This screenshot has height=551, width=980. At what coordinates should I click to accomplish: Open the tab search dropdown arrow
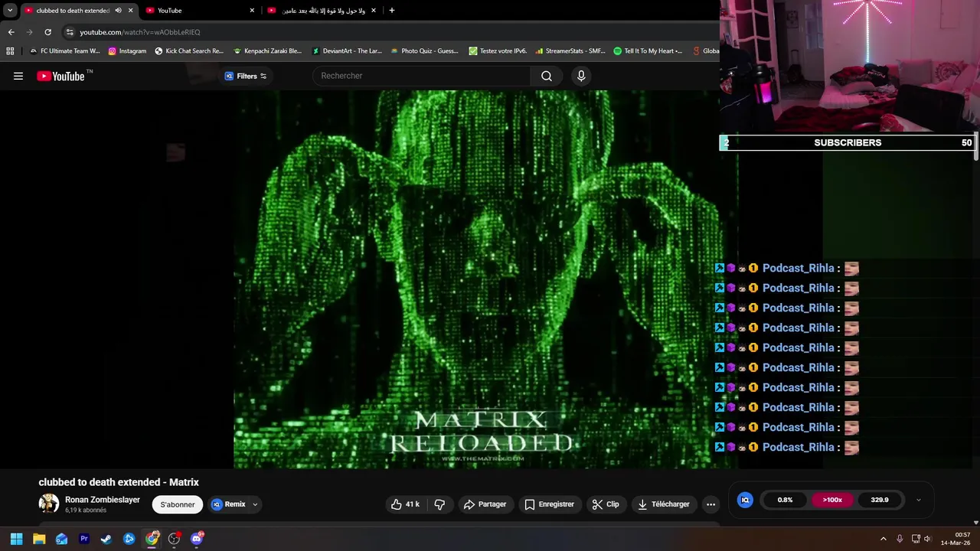10,11
